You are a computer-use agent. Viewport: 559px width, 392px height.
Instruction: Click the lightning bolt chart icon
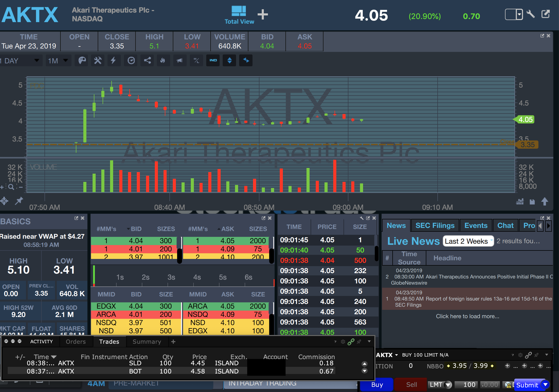113,61
